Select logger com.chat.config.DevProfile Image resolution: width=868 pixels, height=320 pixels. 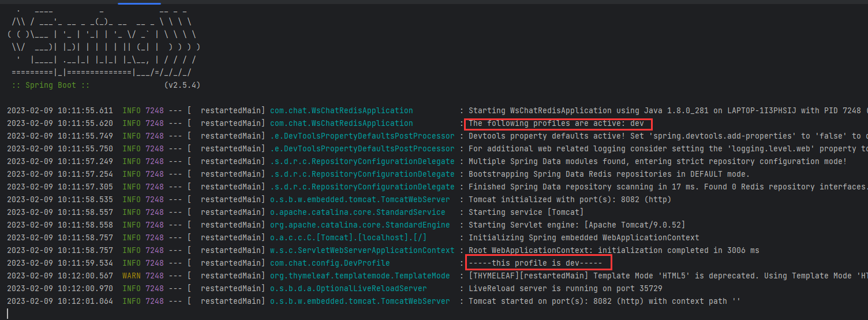tap(330, 263)
